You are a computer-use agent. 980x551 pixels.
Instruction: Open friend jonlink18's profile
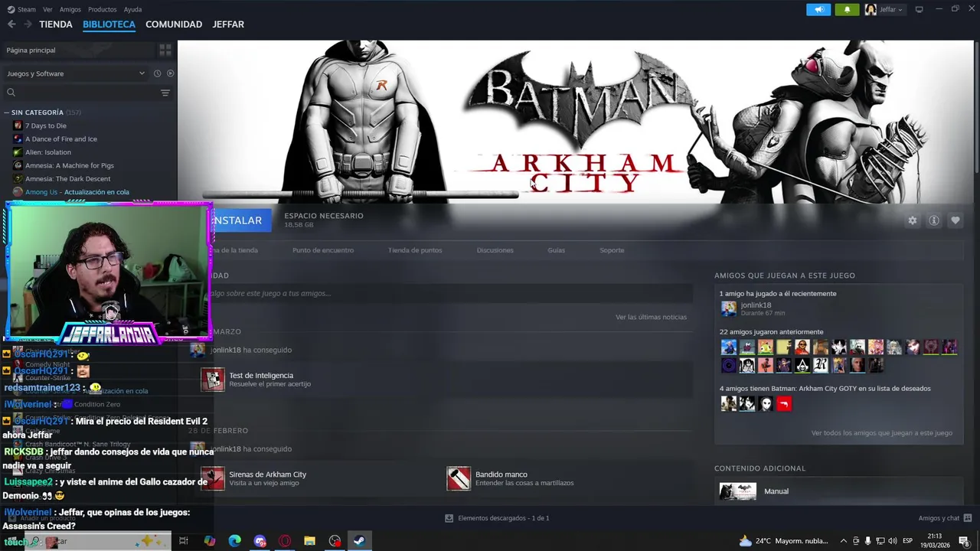click(756, 305)
